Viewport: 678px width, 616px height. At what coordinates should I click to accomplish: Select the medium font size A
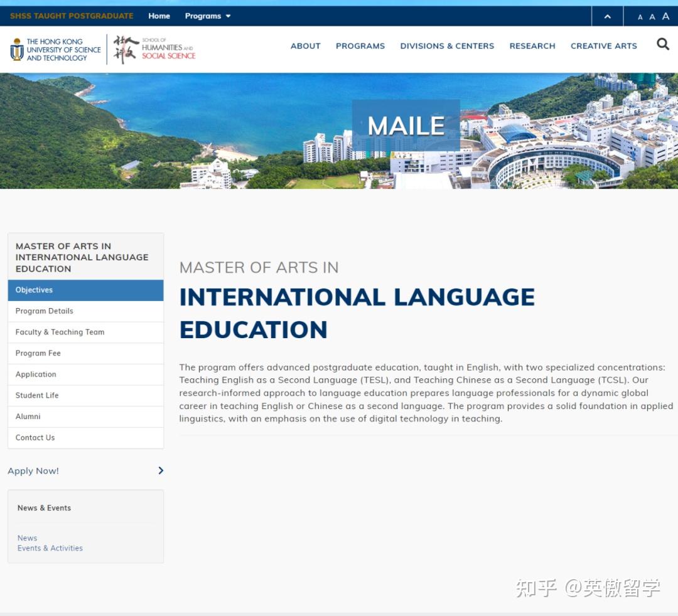click(652, 17)
